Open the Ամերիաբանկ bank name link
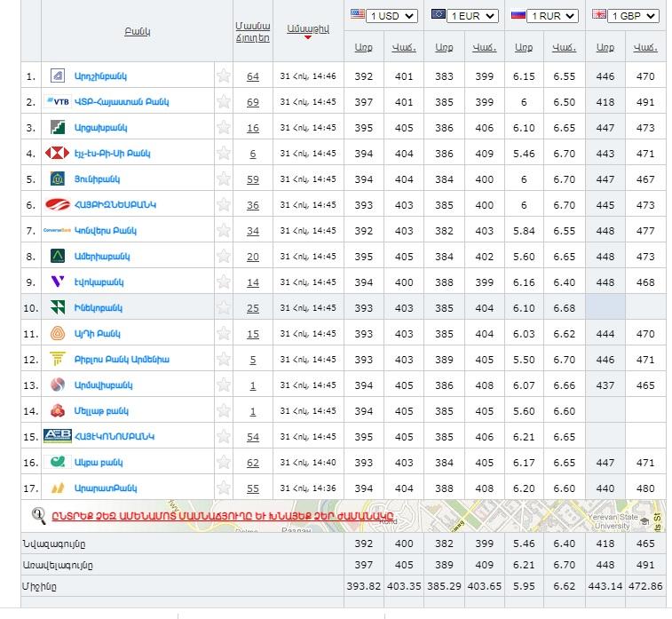 click(x=102, y=257)
